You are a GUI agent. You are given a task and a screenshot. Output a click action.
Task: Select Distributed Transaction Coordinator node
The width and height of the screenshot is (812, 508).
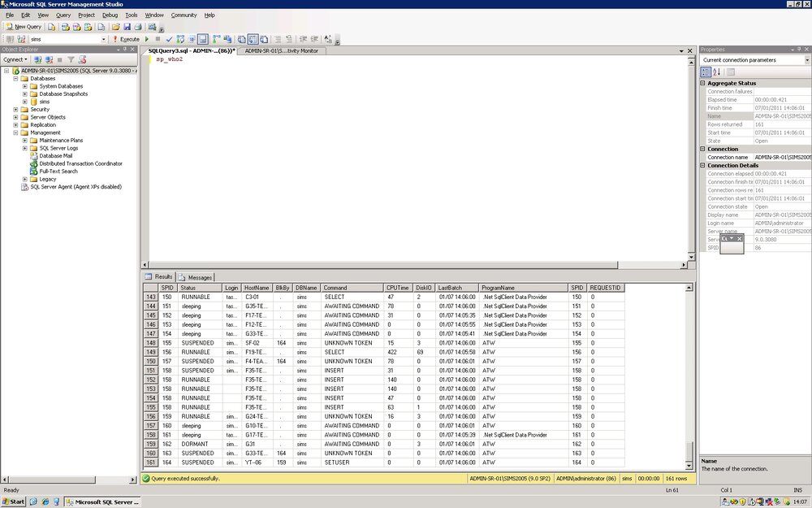[x=80, y=163]
